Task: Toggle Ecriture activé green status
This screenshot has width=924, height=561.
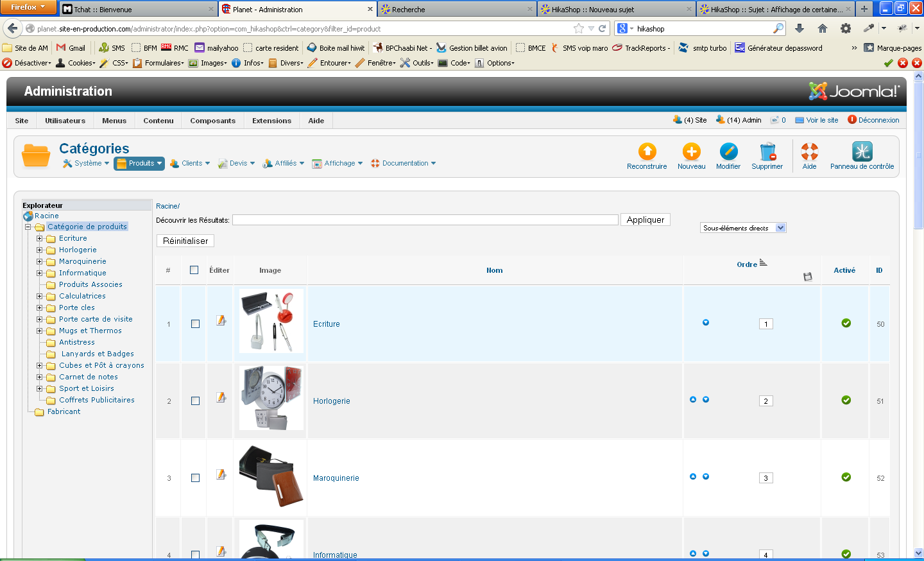Action: pos(846,323)
